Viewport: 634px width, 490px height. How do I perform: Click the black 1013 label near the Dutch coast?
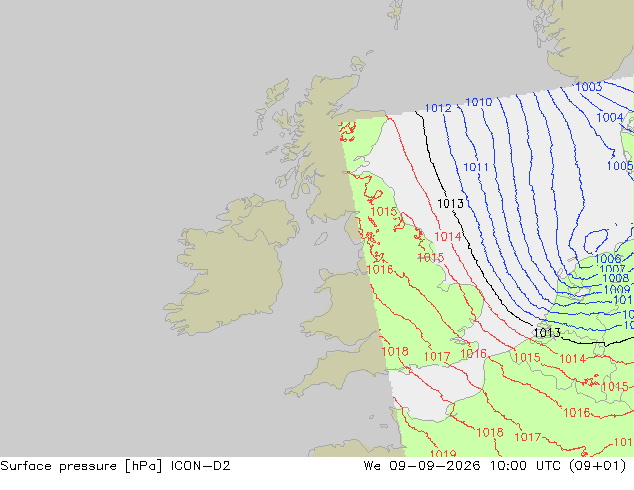pyautogui.click(x=547, y=333)
